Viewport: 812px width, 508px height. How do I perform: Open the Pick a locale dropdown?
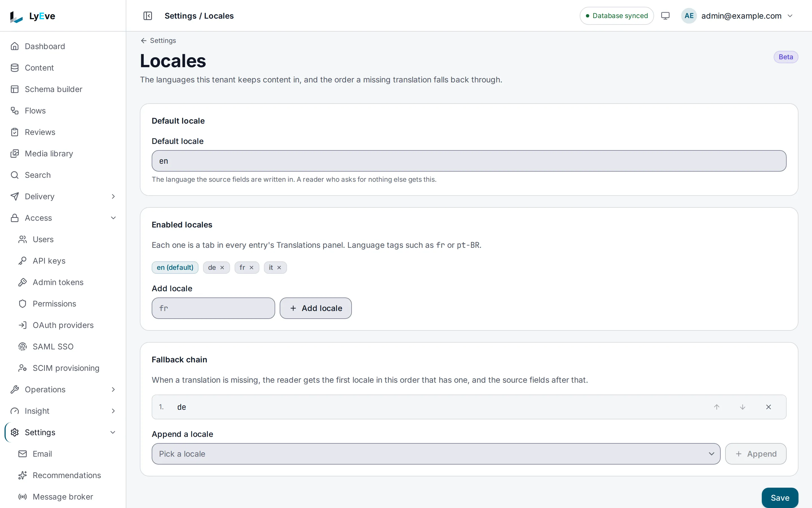coord(436,454)
